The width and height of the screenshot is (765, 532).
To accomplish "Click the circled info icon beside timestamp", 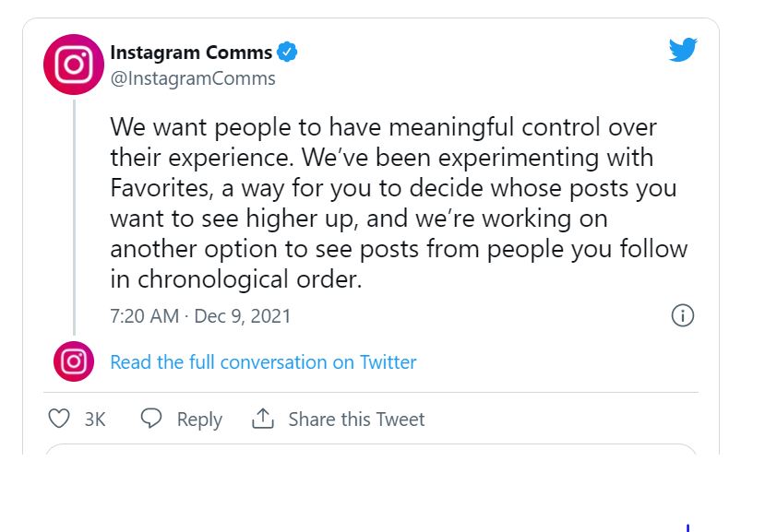I will (x=683, y=315).
